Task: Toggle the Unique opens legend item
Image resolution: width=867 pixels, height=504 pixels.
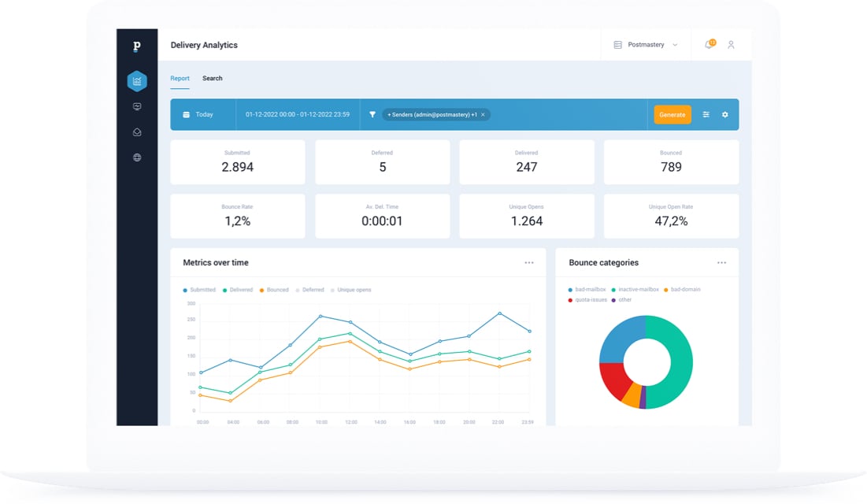Action: [x=350, y=290]
